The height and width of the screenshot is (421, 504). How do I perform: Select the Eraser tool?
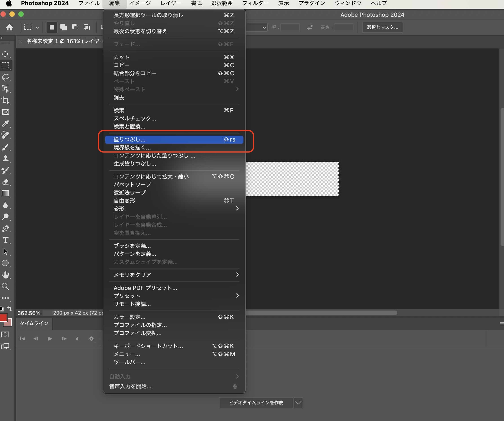6,182
